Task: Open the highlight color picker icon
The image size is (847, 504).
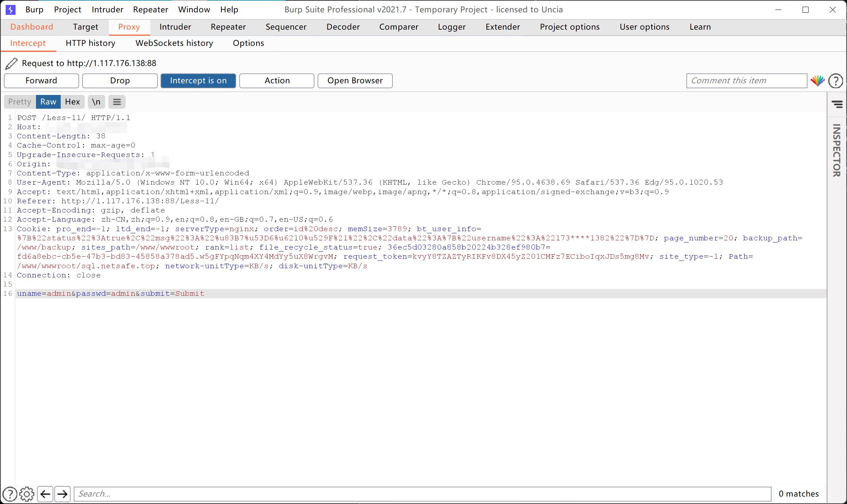Action: coord(817,81)
